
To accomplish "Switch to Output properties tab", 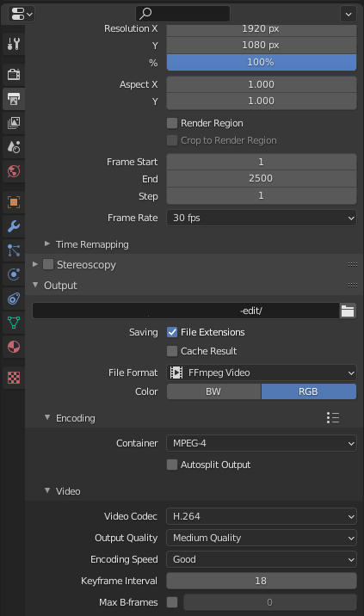I will 14,99.
